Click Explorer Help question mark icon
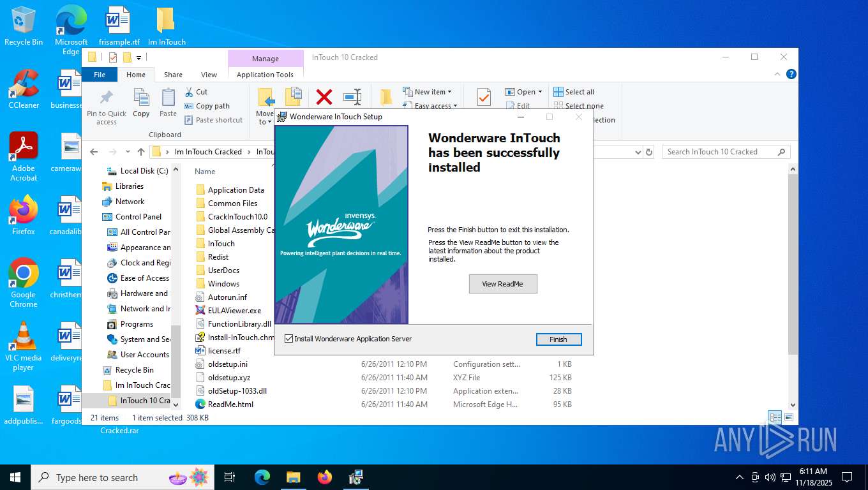Screen dimensions: 868x490 pyautogui.click(x=791, y=74)
